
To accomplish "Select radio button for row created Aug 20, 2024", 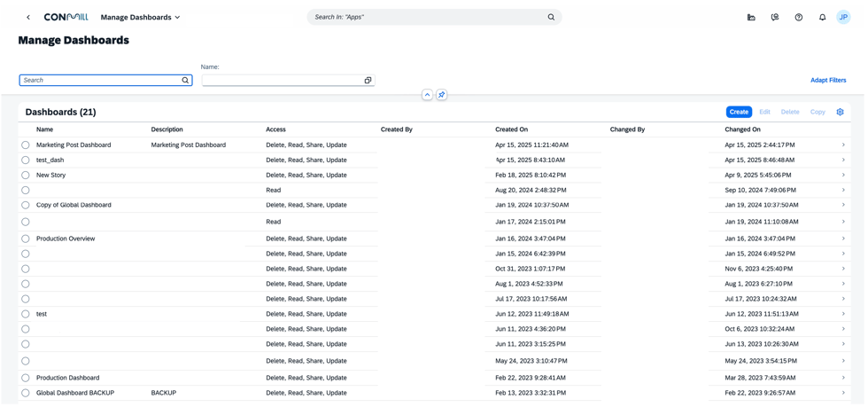I will (x=26, y=190).
